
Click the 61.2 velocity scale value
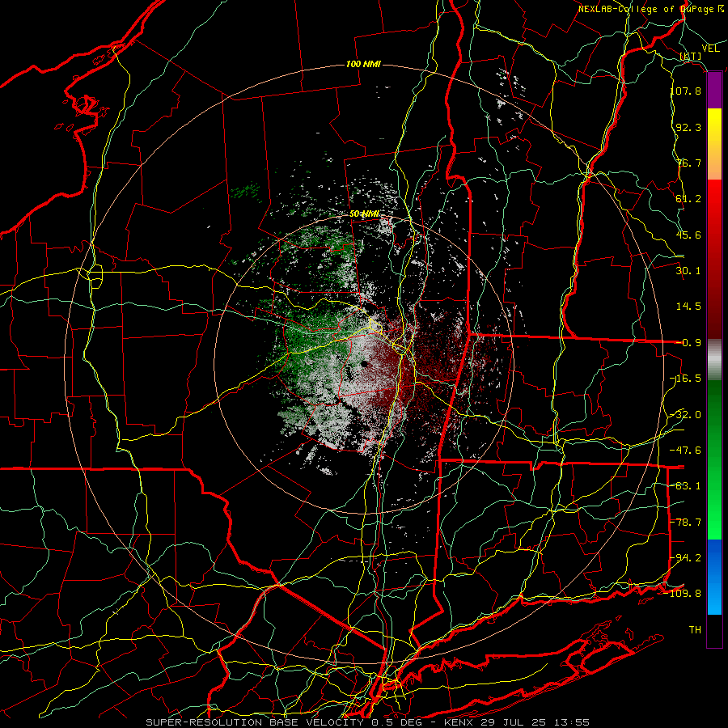click(688, 199)
